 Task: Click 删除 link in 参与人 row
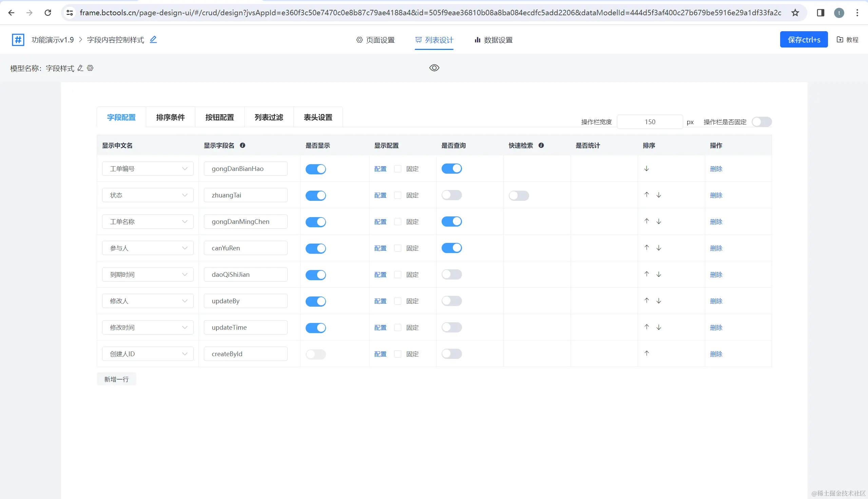pyautogui.click(x=715, y=248)
